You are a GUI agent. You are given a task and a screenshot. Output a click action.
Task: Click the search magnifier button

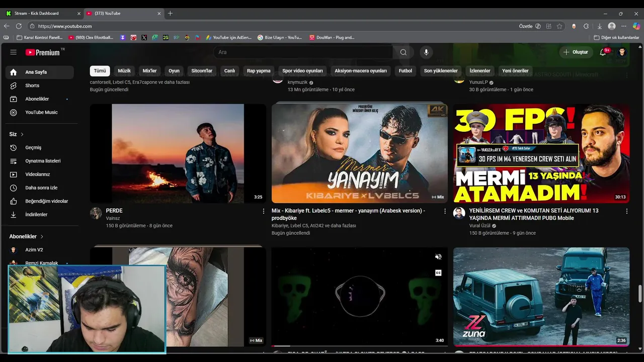pos(404,52)
